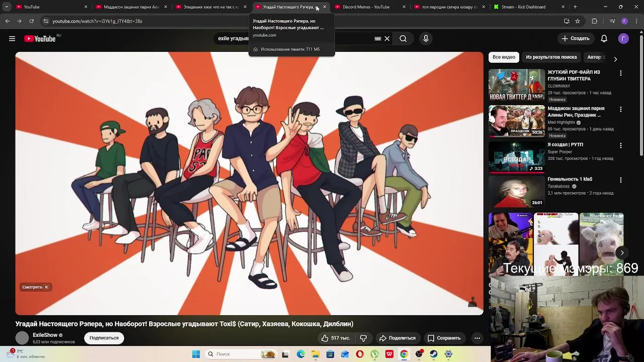Image resolution: width=644 pixels, height=362 pixels.
Task: Click the Windows taskbar search box
Action: click(240, 354)
